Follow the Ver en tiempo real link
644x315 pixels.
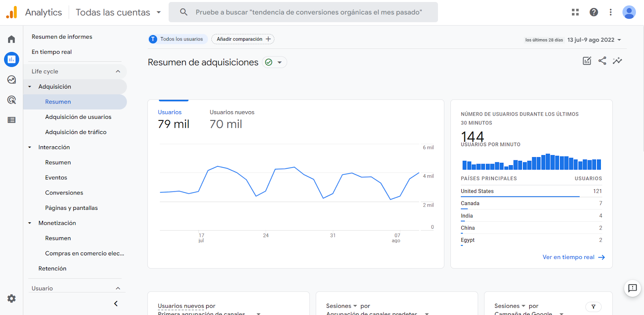click(574, 257)
